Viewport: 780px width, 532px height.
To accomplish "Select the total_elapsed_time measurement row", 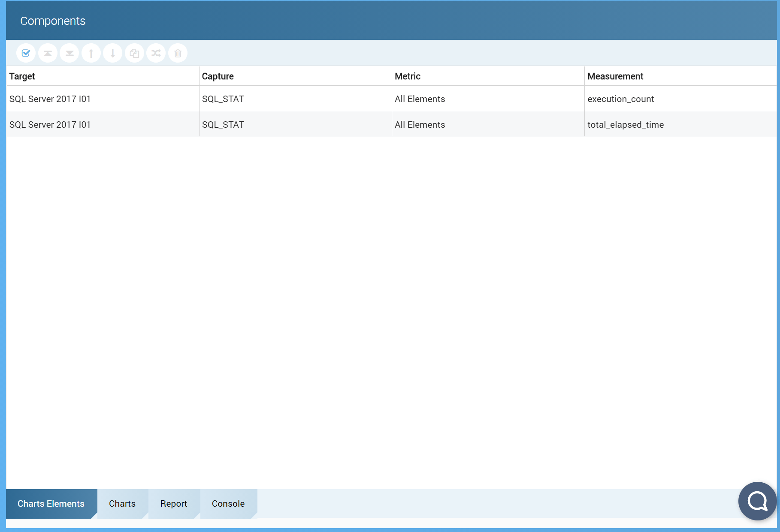I will click(626, 125).
